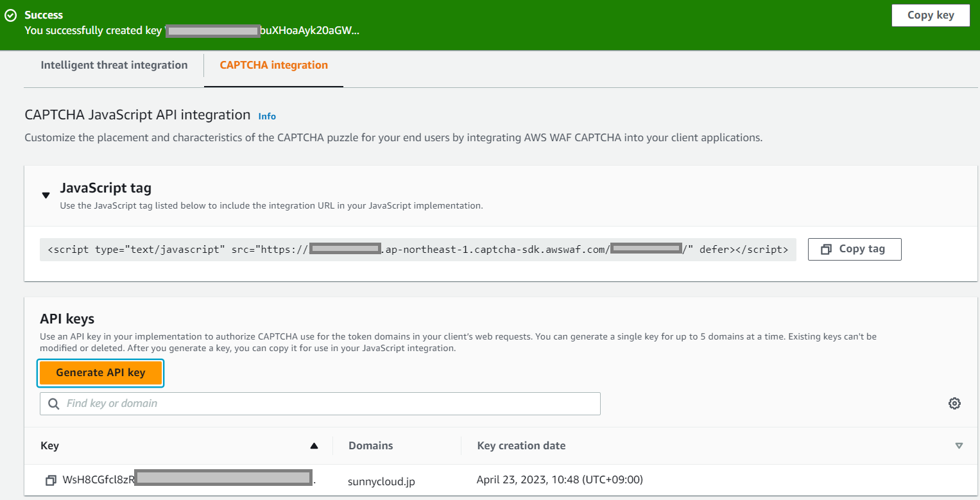Click the Generate API key button
This screenshot has width=980, height=500.
pyautogui.click(x=101, y=373)
